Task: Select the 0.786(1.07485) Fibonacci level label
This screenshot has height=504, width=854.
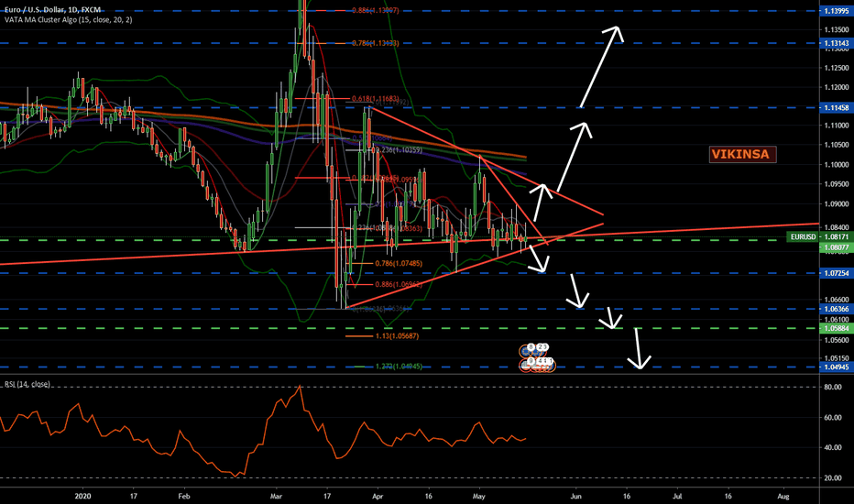Action: 399,264
